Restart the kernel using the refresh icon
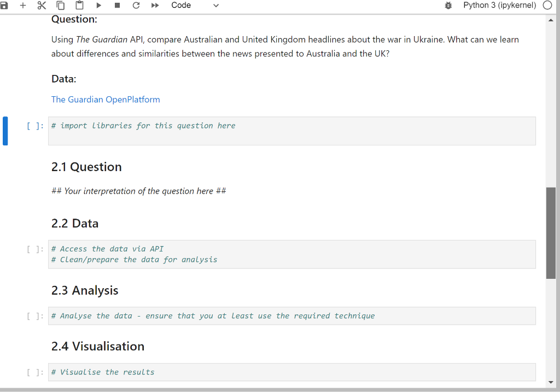This screenshot has width=560, height=392. click(x=135, y=5)
